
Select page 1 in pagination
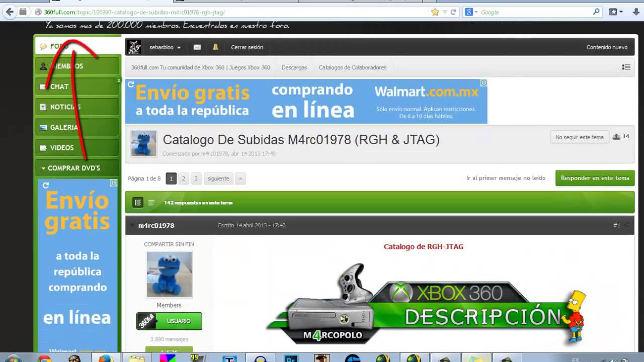click(171, 178)
